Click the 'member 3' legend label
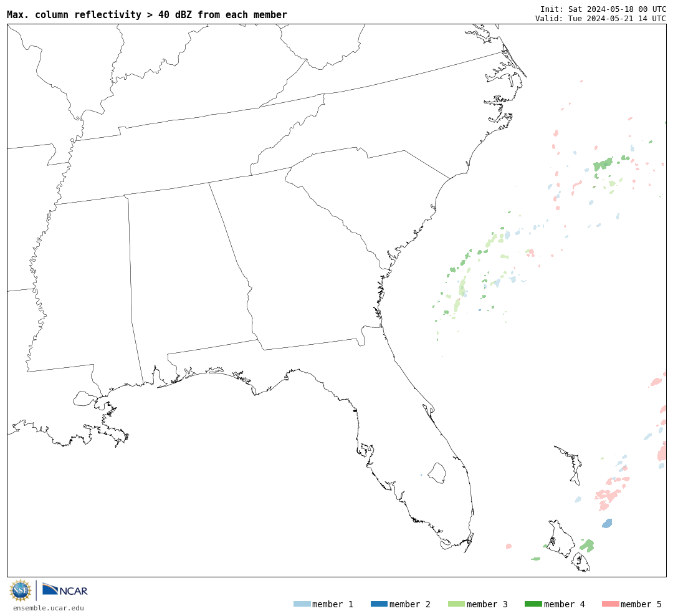673x616 pixels. pos(487,604)
